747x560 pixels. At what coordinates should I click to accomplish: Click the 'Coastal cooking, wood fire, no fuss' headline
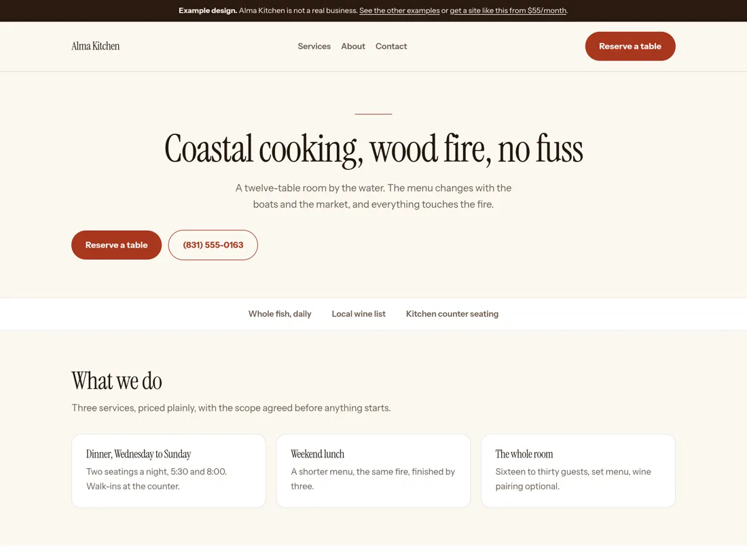click(x=373, y=149)
